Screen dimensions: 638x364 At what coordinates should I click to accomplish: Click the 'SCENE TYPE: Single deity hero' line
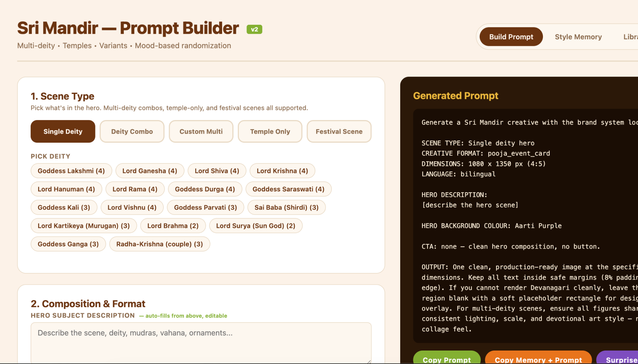point(478,143)
